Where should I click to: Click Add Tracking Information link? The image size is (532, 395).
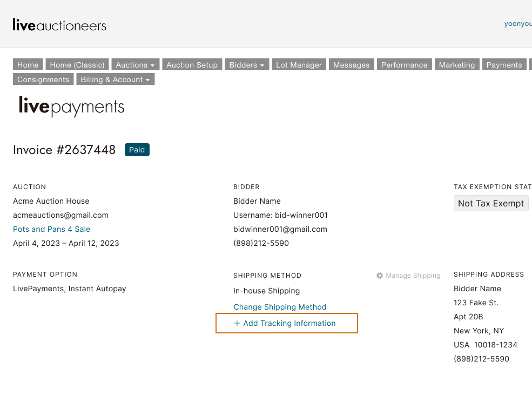pos(289,323)
